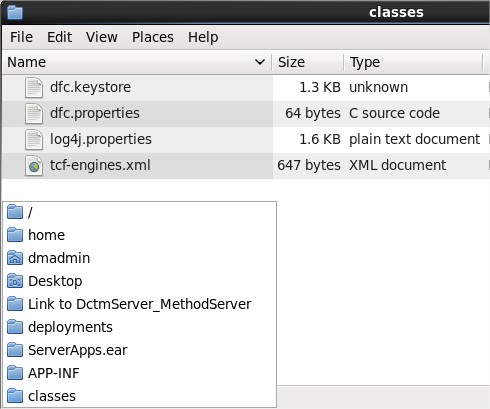Go to the ServerApps.ear location

78,351
